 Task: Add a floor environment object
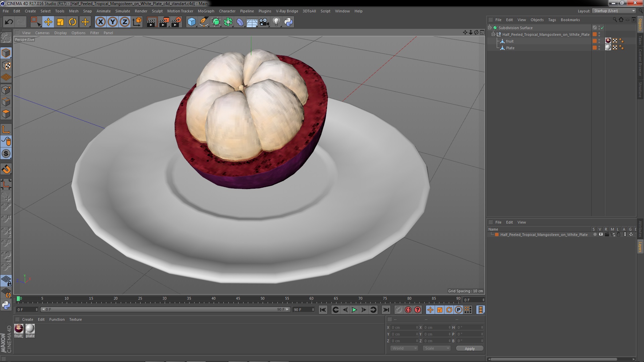coord(252,22)
